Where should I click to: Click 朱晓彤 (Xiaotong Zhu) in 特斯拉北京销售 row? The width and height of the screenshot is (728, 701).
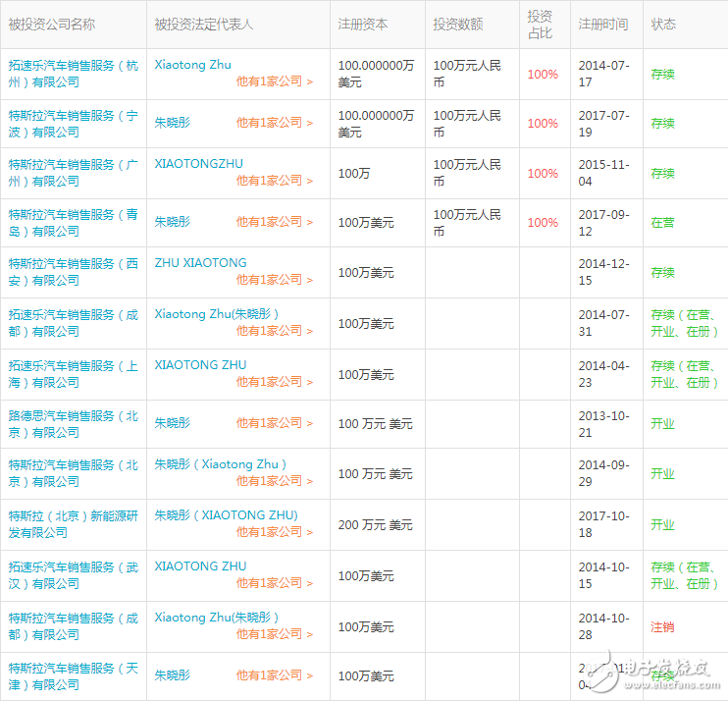pyautogui.click(x=220, y=464)
